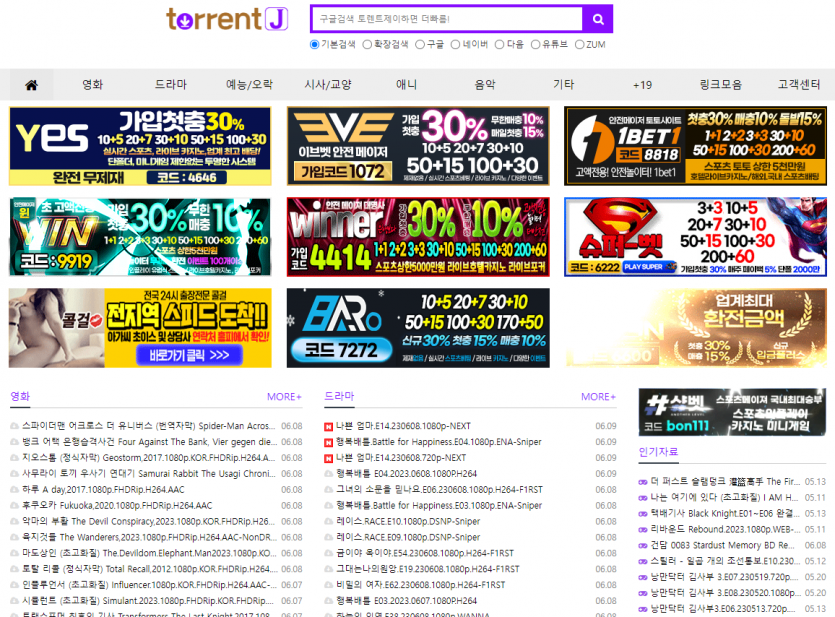The image size is (835, 617).
Task: Open The Devil Conspiracy.2023 link
Action: (149, 522)
